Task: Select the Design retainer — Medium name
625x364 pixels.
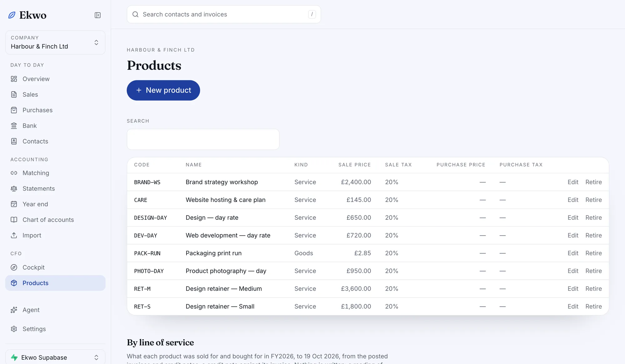Action: (x=224, y=289)
